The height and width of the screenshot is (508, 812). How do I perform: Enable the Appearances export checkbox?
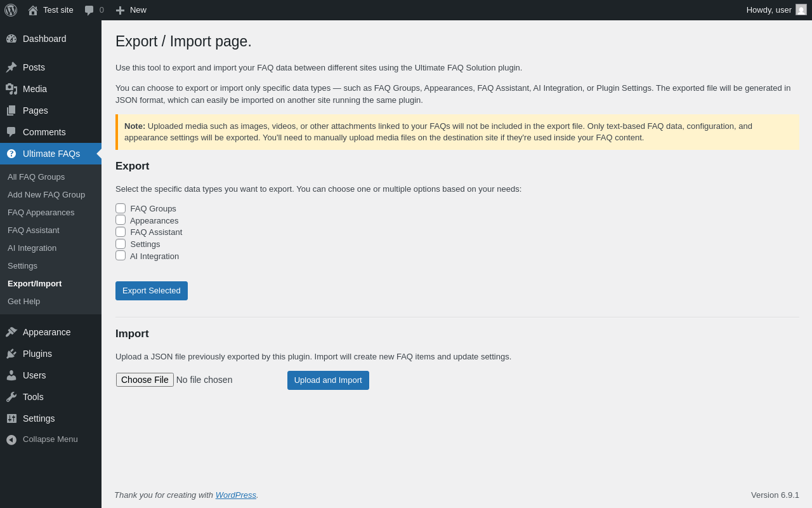coord(121,220)
